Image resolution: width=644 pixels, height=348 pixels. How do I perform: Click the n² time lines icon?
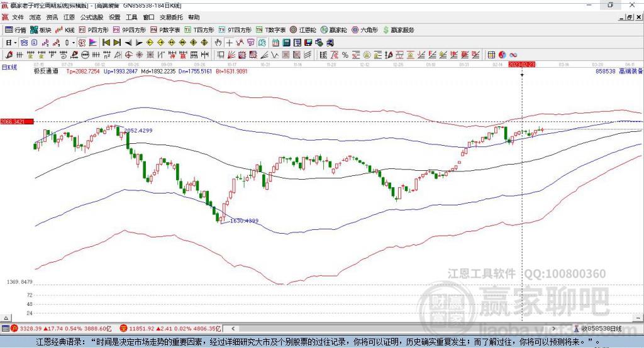pos(107,55)
